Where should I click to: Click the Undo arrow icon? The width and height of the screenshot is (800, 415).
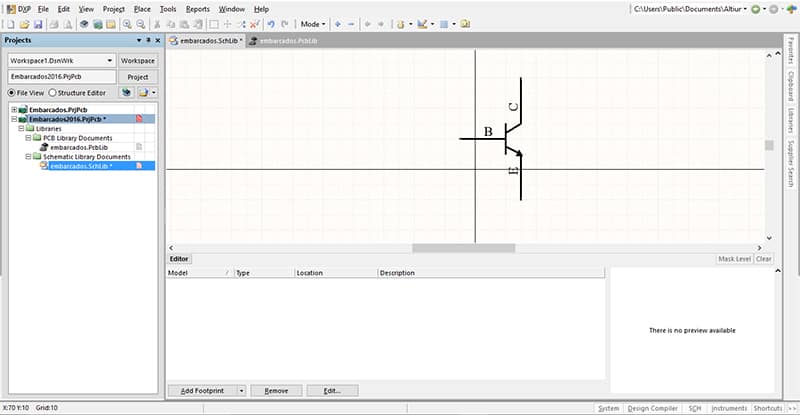[x=272, y=23]
